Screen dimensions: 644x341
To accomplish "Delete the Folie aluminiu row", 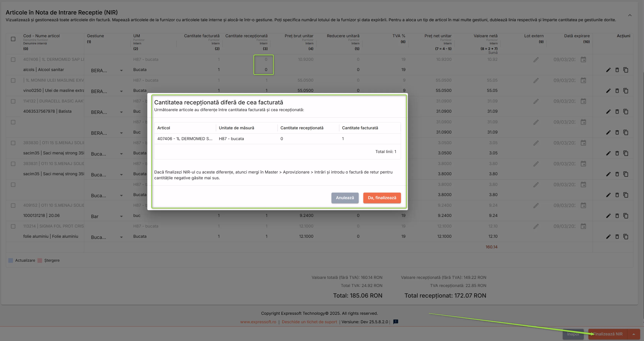I will 617,237.
